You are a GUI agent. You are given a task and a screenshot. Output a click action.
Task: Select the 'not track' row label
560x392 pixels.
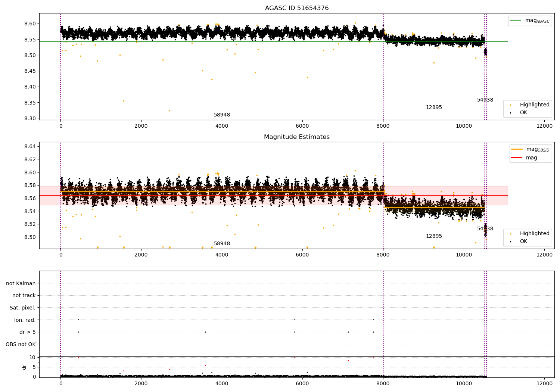coord(24,295)
